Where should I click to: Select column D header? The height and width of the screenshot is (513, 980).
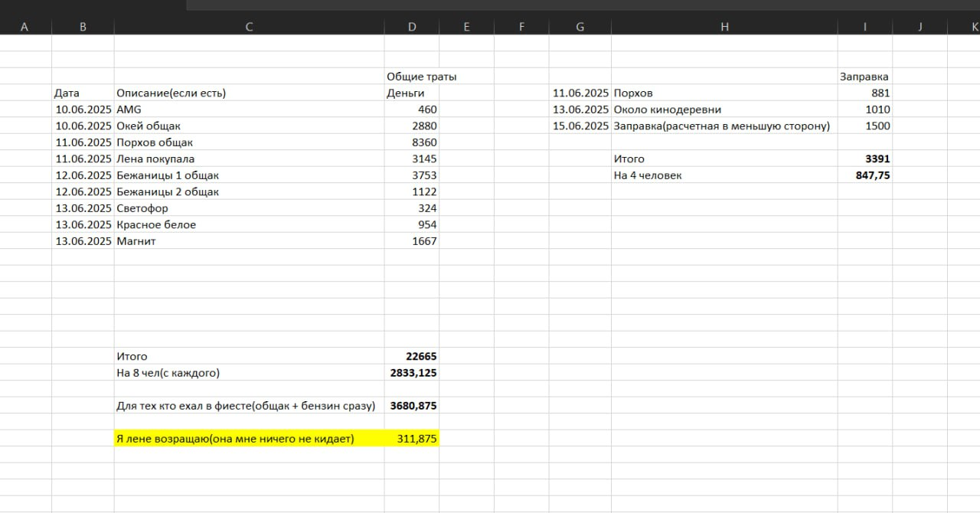(412, 27)
